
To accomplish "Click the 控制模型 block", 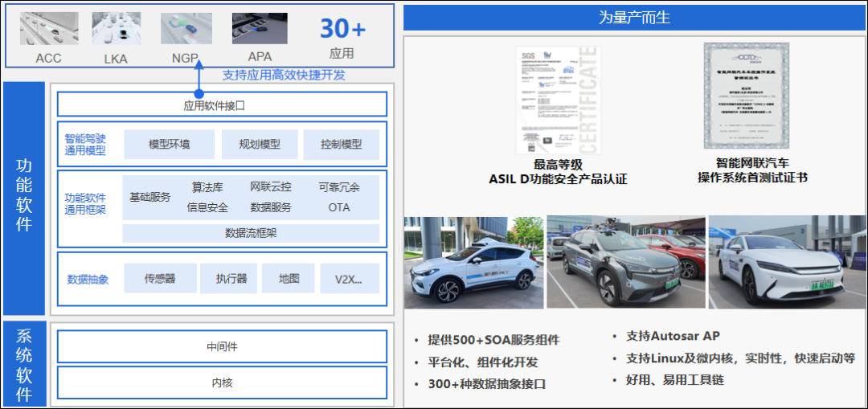I will [x=341, y=145].
